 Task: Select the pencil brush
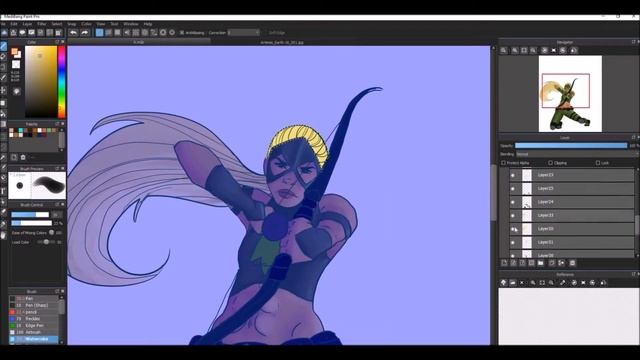click(33, 312)
